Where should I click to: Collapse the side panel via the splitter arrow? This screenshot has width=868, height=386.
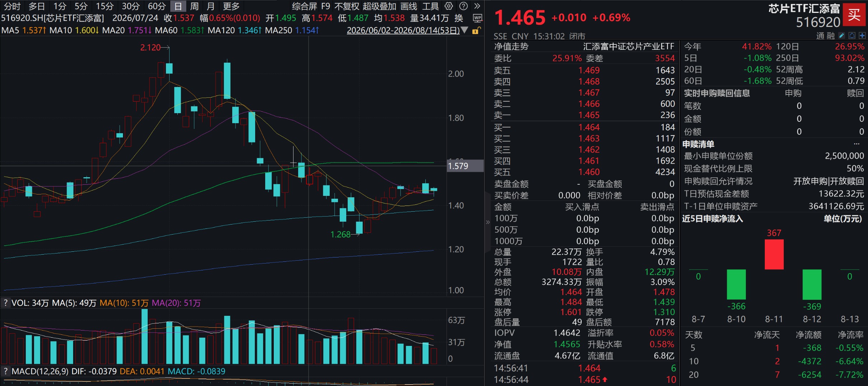point(487,222)
